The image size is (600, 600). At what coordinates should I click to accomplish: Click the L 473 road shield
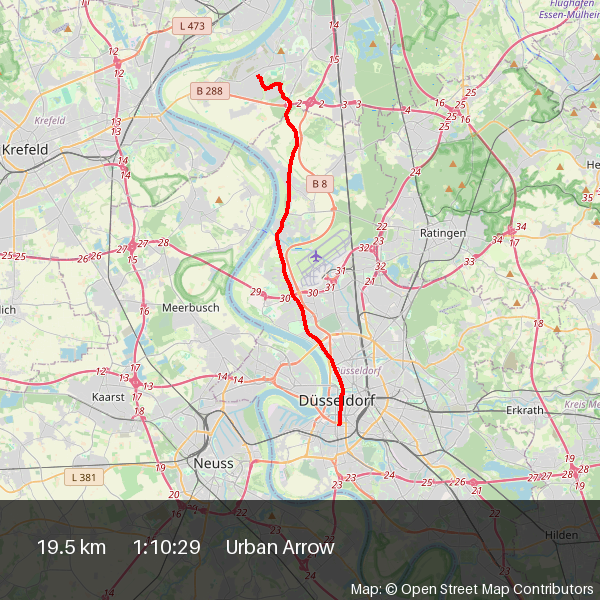click(192, 26)
